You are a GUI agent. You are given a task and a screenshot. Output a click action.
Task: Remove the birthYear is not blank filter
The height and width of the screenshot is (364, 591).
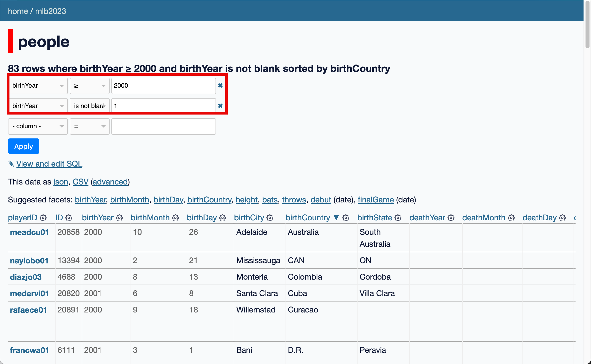pyautogui.click(x=220, y=106)
